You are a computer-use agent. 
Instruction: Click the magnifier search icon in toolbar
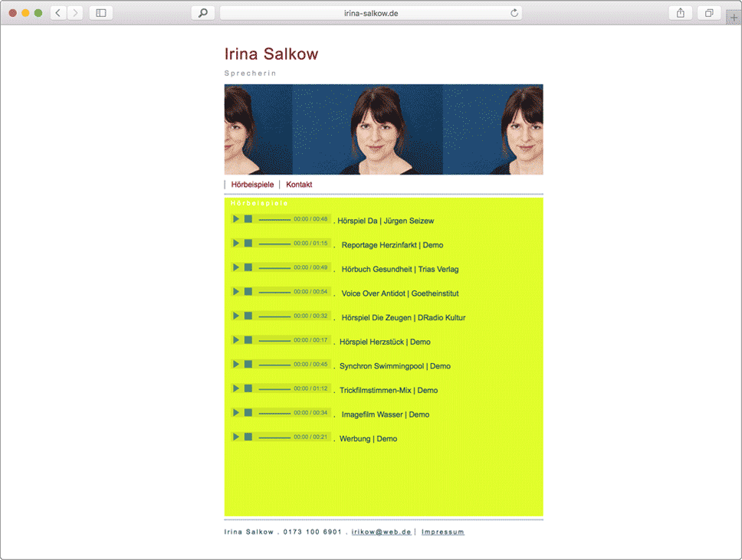[x=203, y=13]
